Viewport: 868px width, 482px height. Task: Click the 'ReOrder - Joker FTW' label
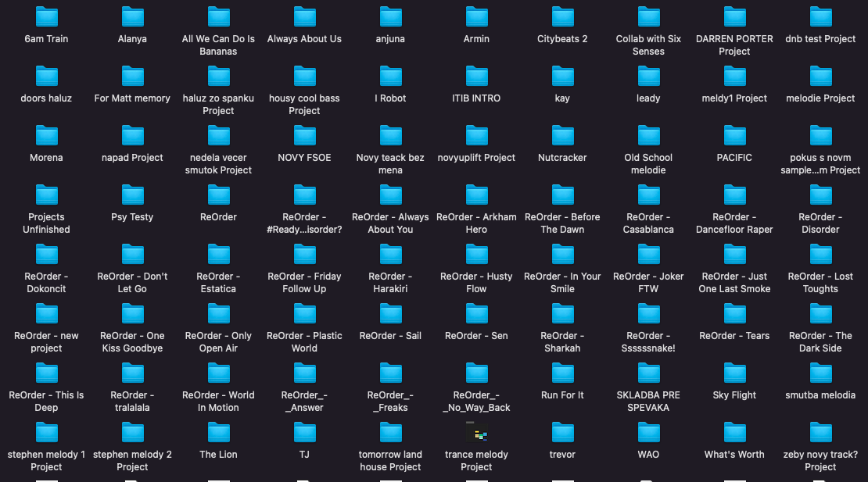tap(649, 283)
